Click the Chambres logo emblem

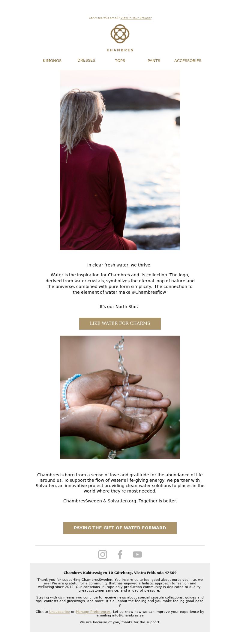pos(120,34)
